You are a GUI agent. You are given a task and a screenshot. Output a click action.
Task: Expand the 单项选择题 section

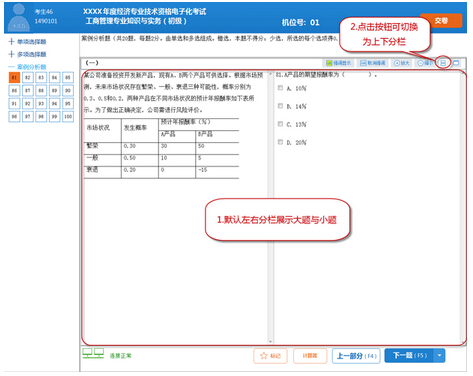coord(27,42)
